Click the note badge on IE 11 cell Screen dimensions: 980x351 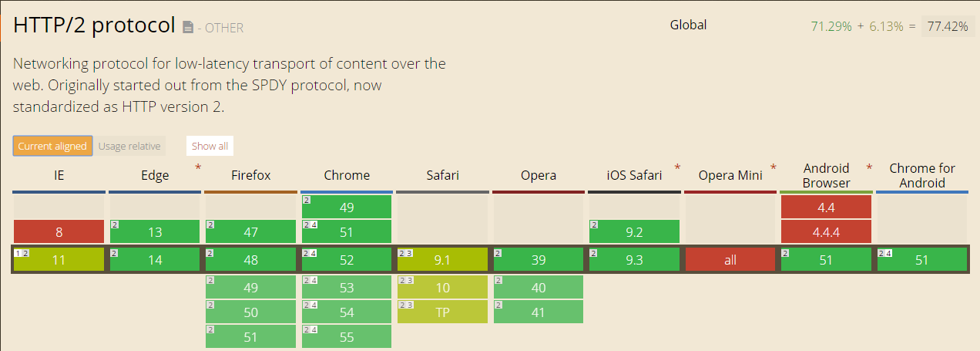pos(21,253)
